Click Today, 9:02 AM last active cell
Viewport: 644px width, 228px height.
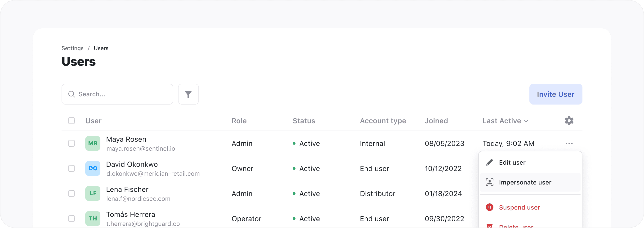pyautogui.click(x=508, y=144)
